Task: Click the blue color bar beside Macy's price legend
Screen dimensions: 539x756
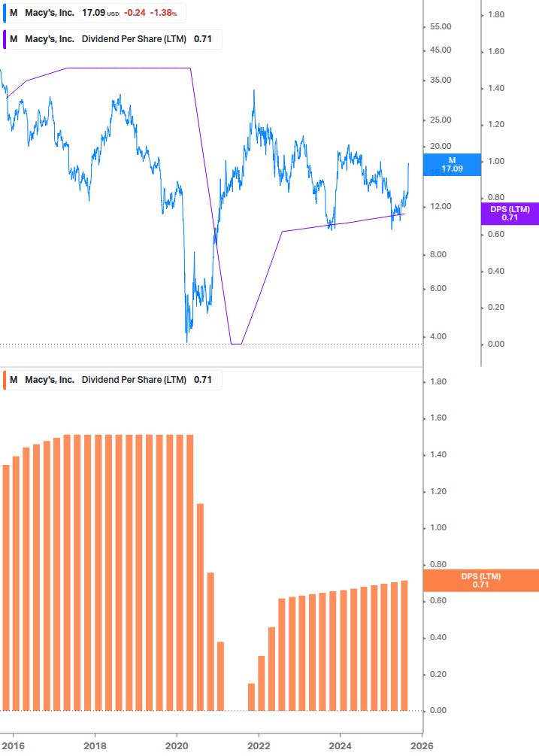Action: click(x=5, y=13)
